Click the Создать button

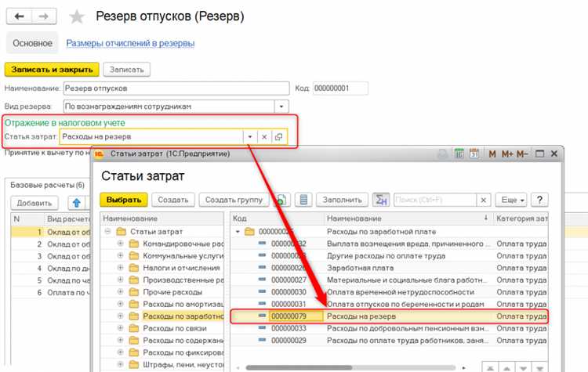pos(173,200)
